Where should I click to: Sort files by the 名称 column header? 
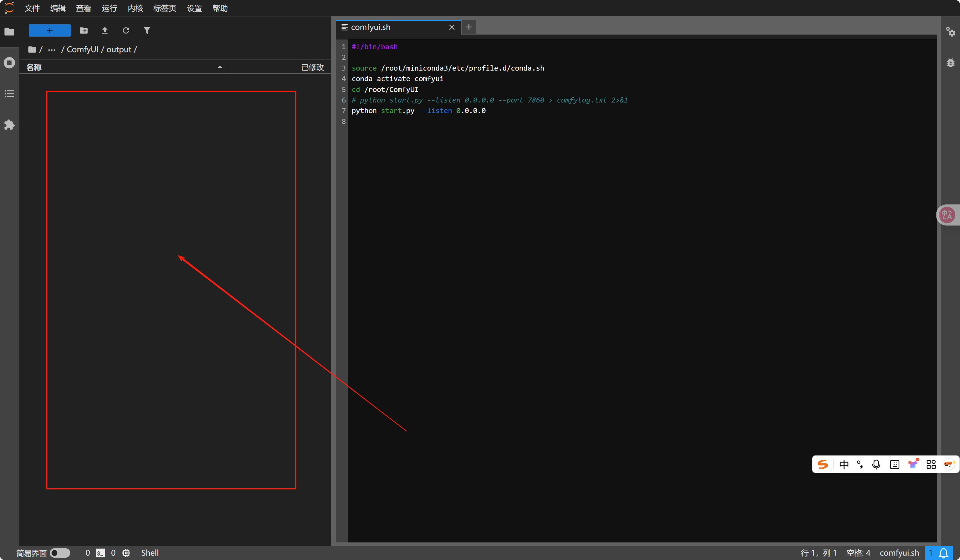(126, 67)
